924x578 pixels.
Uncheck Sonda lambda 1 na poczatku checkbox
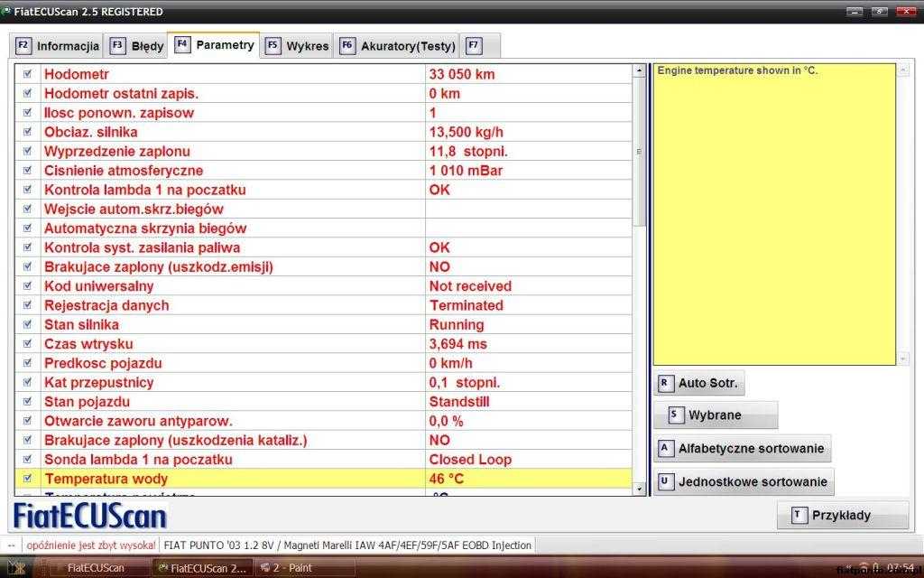coord(27,460)
